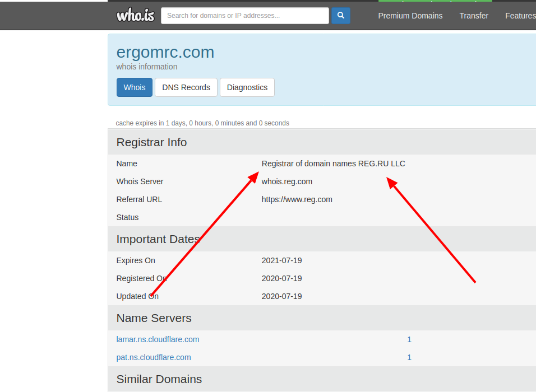Click the who.is logo
The height and width of the screenshot is (392, 536).
pyautogui.click(x=135, y=16)
